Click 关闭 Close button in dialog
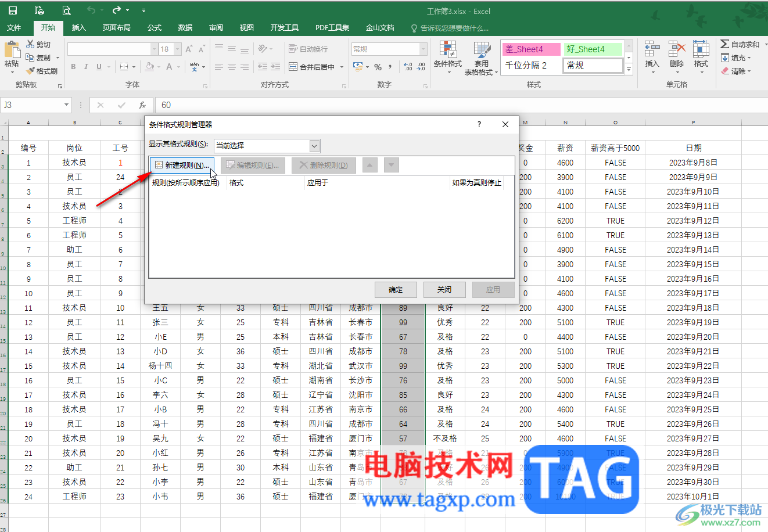Viewport: 768px width, 532px height. pyautogui.click(x=444, y=290)
